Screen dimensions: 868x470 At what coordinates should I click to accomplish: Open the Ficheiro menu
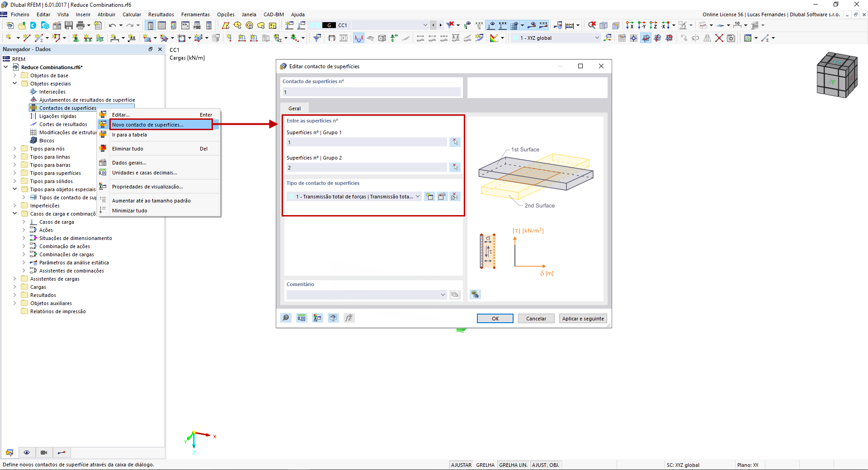click(x=20, y=14)
